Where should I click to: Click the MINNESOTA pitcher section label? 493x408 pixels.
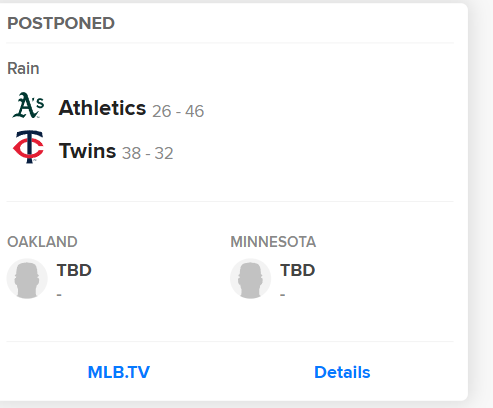click(x=273, y=242)
